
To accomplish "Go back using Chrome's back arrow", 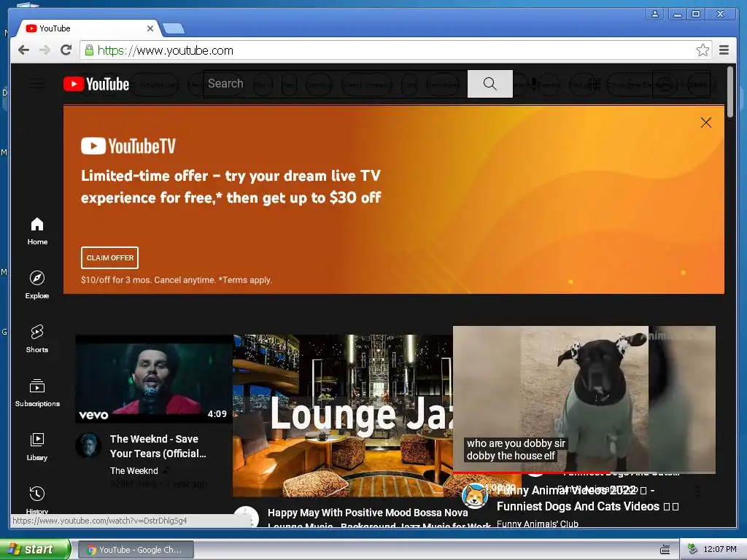I will (x=23, y=50).
